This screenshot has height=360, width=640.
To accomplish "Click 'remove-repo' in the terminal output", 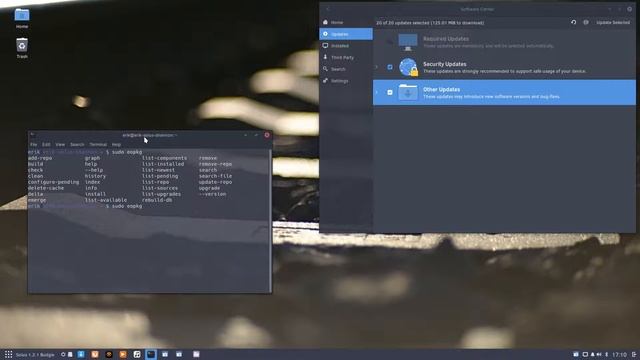I will tap(215, 164).
